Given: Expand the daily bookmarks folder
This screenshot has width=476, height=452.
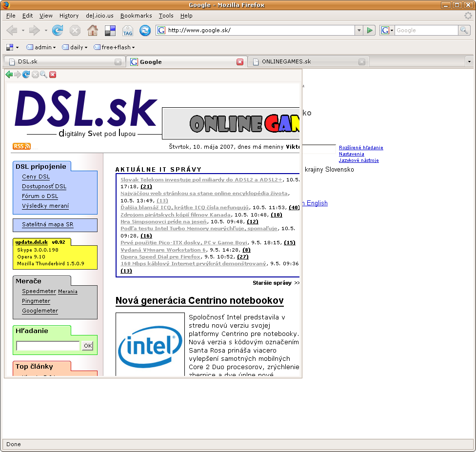Looking at the screenshot, I should (x=75, y=47).
